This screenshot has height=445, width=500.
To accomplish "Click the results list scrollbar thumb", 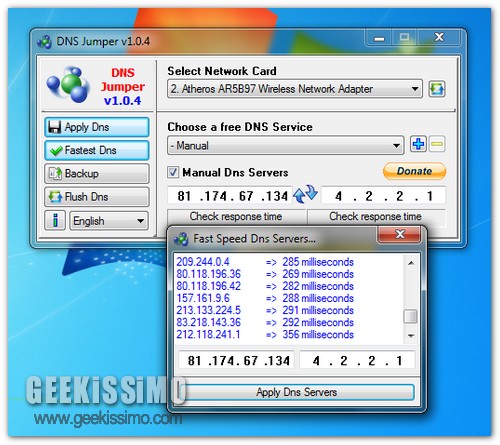I will tap(411, 316).
